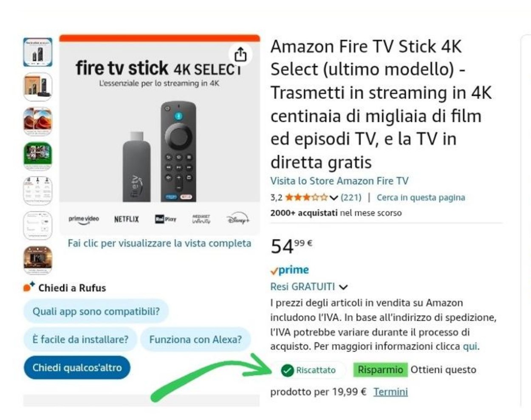
Task: Toggle the Riscattato coupon badge
Action: tap(309, 370)
